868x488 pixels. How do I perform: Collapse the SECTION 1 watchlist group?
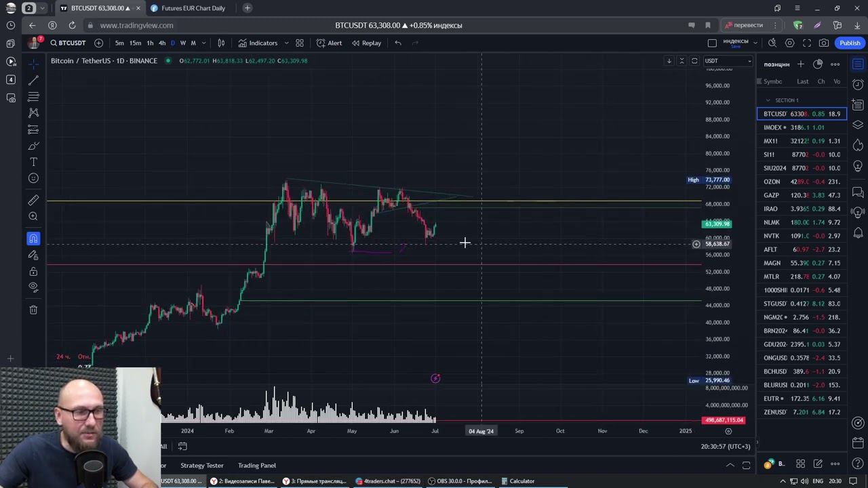(x=768, y=100)
